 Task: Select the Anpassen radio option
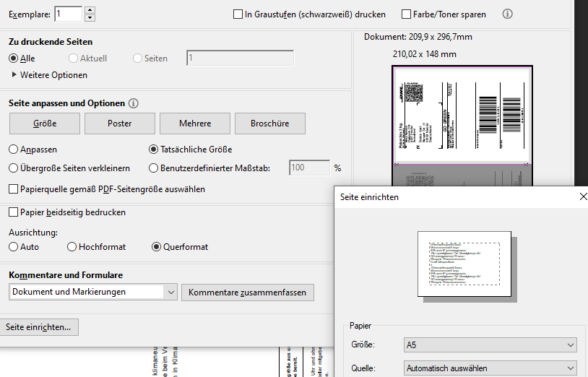tap(14, 149)
